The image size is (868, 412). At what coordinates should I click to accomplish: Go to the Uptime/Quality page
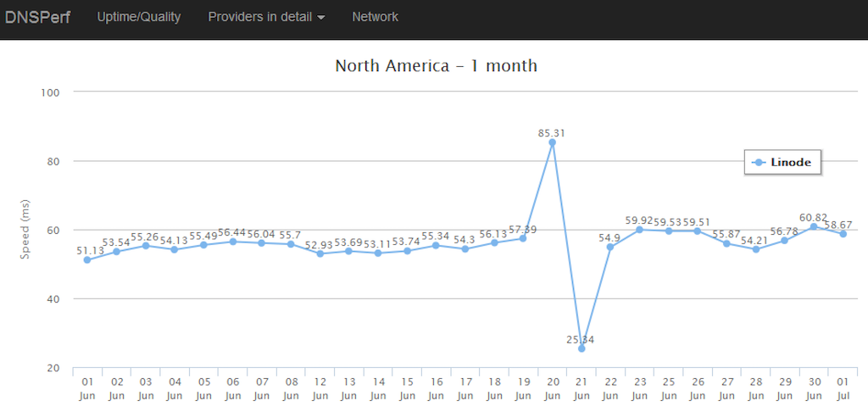tap(139, 17)
